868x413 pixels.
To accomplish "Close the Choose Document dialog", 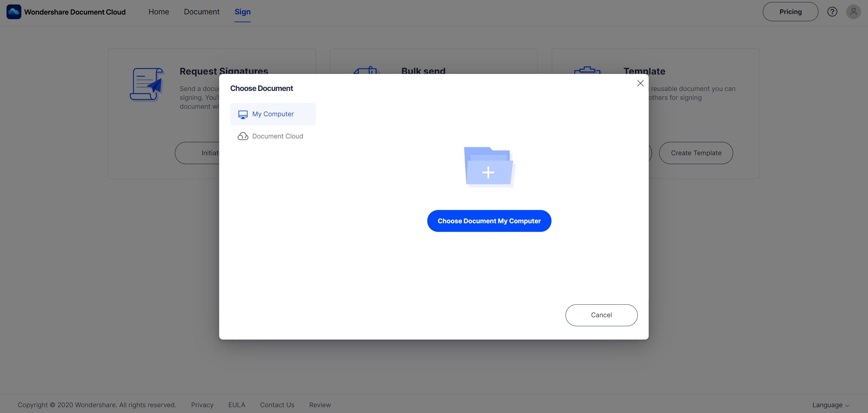I will pos(640,83).
